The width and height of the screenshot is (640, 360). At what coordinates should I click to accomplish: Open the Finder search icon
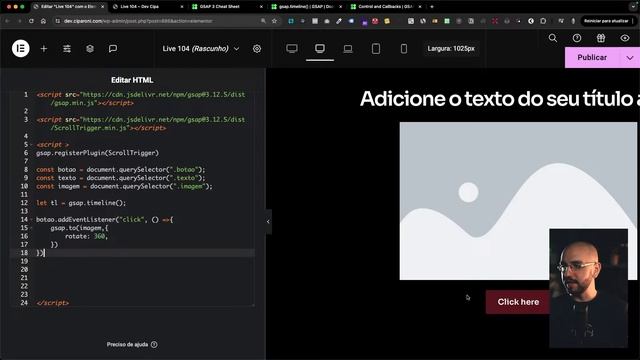(553, 38)
